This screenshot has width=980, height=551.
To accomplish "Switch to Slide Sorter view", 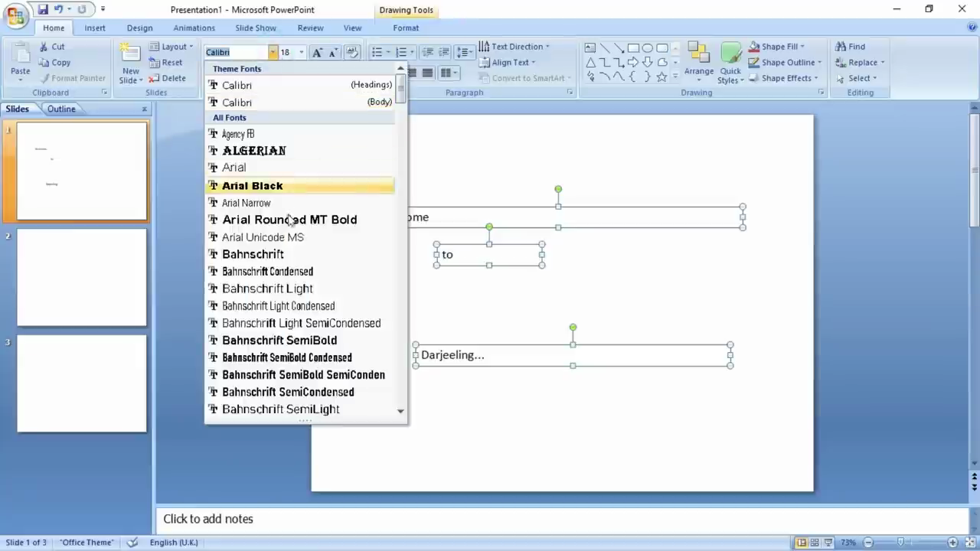I will (x=815, y=543).
